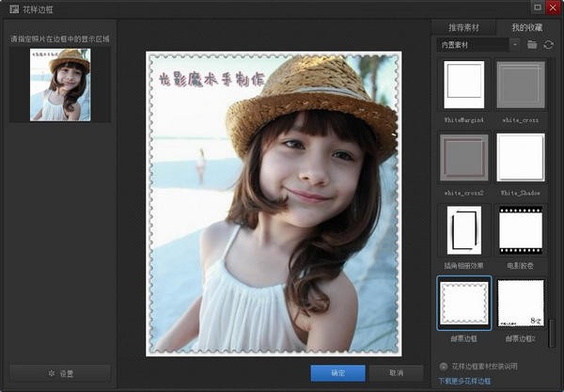
Task: Select the WhiteMargin4 frame thumbnail
Action: pos(463,86)
